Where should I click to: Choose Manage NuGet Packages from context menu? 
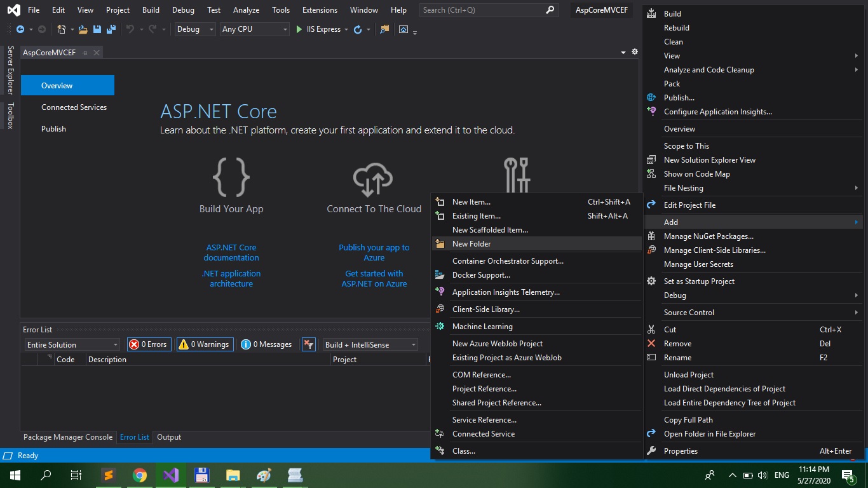click(709, 236)
